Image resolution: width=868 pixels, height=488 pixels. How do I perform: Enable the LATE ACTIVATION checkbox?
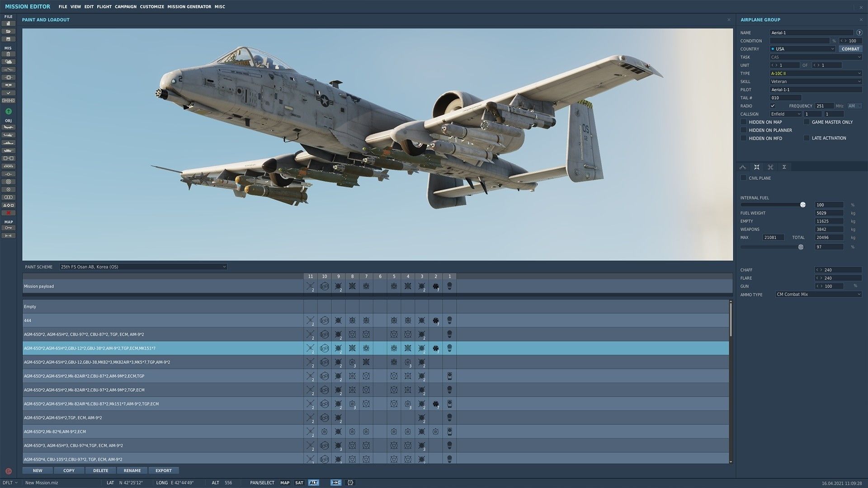(807, 138)
